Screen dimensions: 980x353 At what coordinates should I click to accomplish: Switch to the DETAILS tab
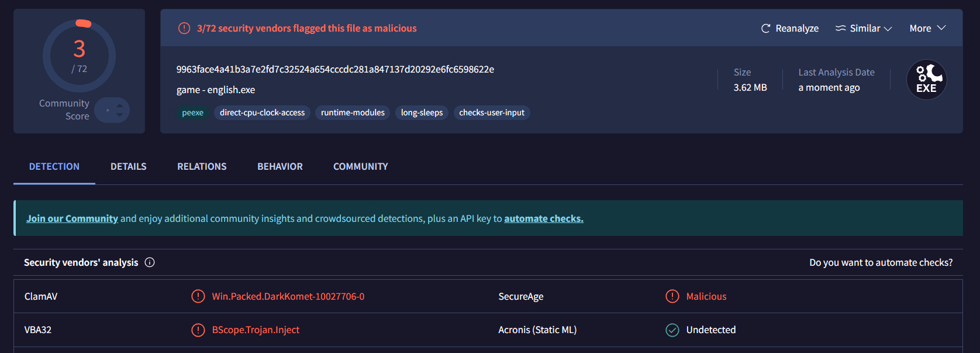click(129, 166)
